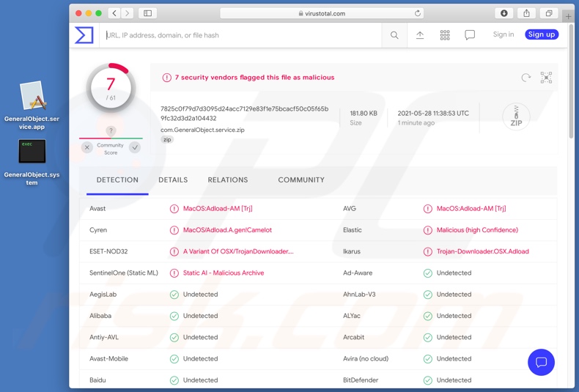Click the 2021-05-28 11:38:53 UTC timestamp
Image resolution: width=579 pixels, height=392 pixels.
click(433, 114)
